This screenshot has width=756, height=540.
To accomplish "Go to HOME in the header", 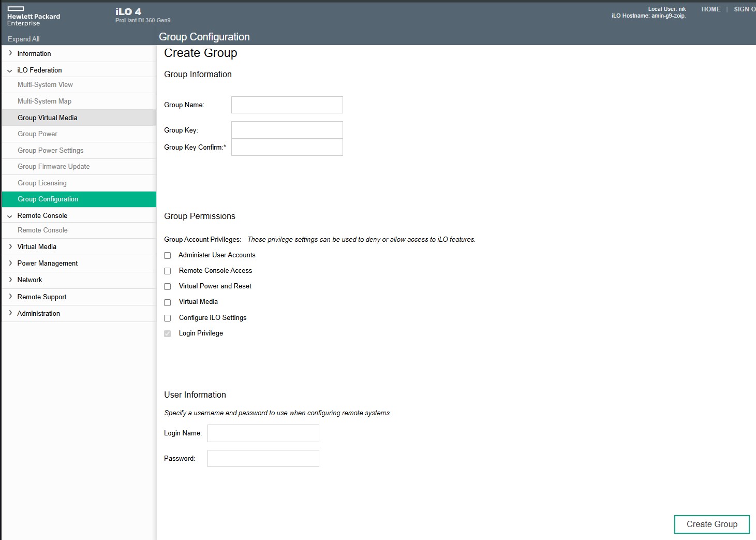I will tap(711, 9).
